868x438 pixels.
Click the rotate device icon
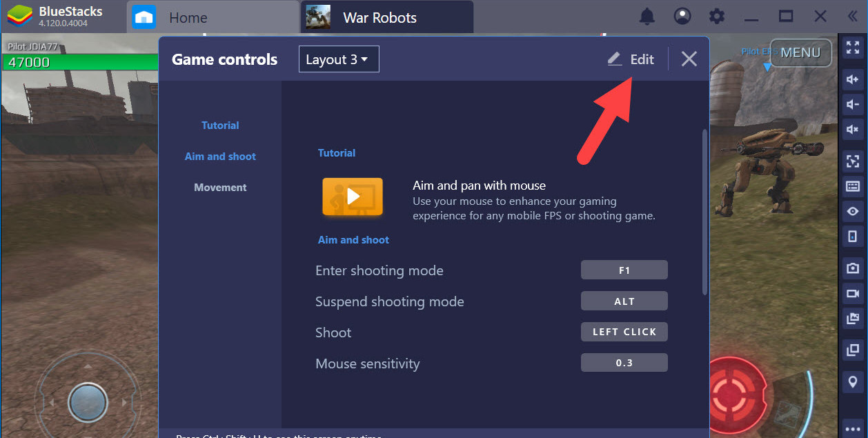click(853, 237)
